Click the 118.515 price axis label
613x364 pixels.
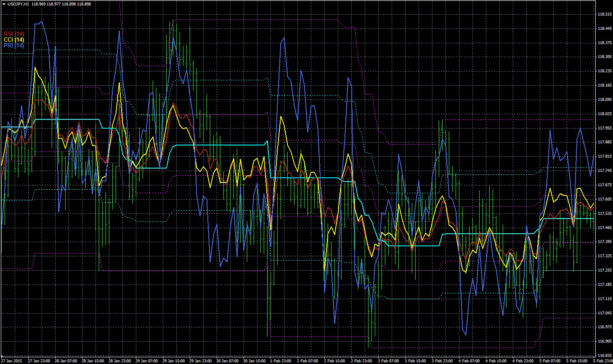click(604, 14)
